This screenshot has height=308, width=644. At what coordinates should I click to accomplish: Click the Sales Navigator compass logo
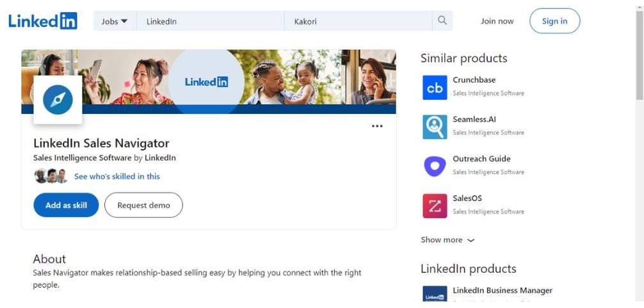click(58, 100)
